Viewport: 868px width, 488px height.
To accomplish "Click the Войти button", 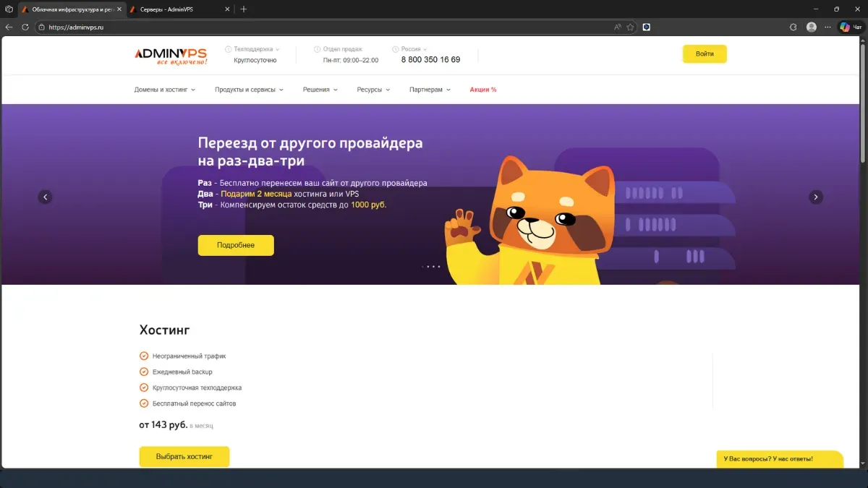I will (705, 54).
